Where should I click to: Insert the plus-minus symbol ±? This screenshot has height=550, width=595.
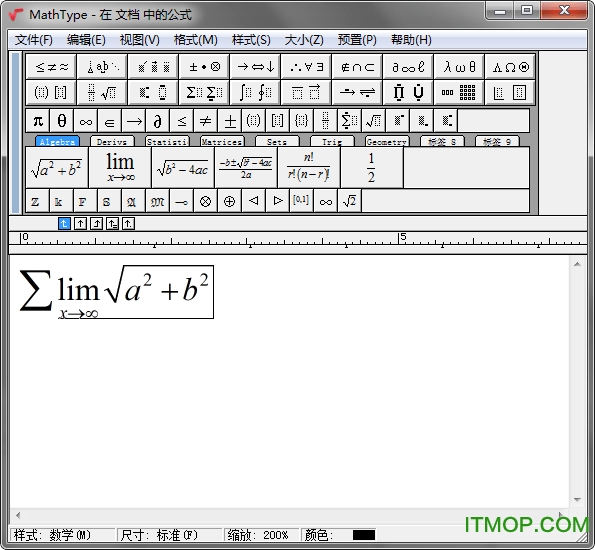coord(230,121)
